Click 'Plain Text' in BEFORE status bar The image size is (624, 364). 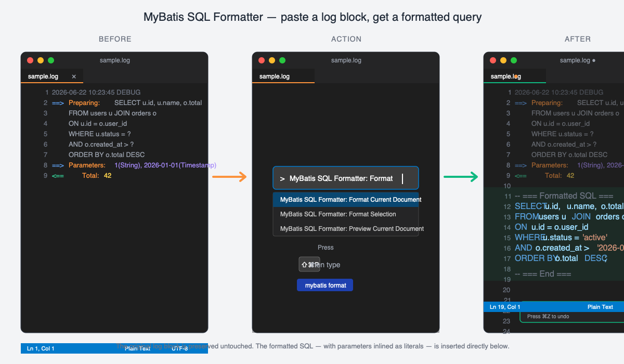[137, 348]
